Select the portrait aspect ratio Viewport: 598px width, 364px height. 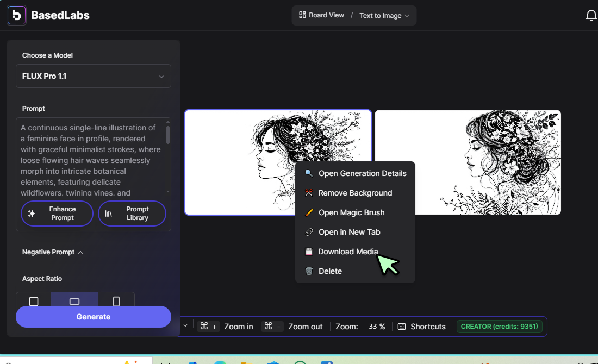116,301
